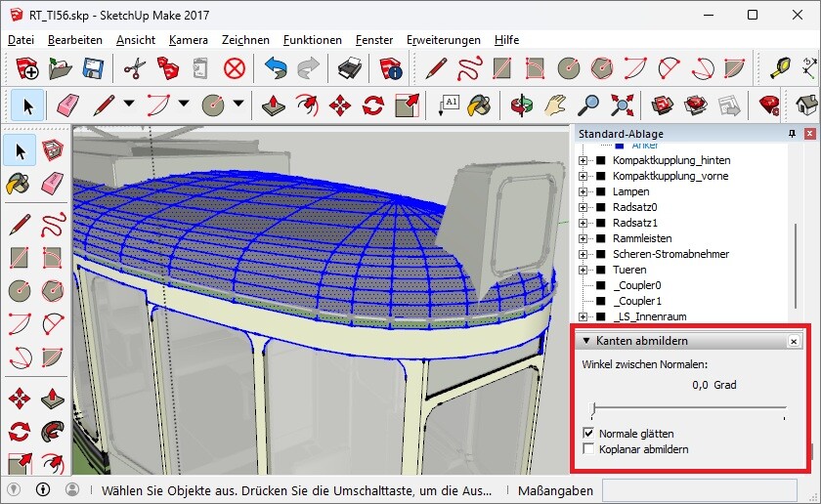Click the Winkel zwischen Normalen slider
This screenshot has height=504, width=821.
[689, 407]
